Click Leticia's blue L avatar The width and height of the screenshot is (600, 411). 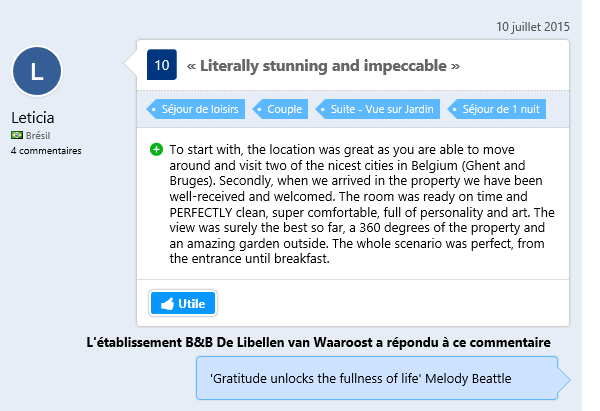[x=37, y=71]
